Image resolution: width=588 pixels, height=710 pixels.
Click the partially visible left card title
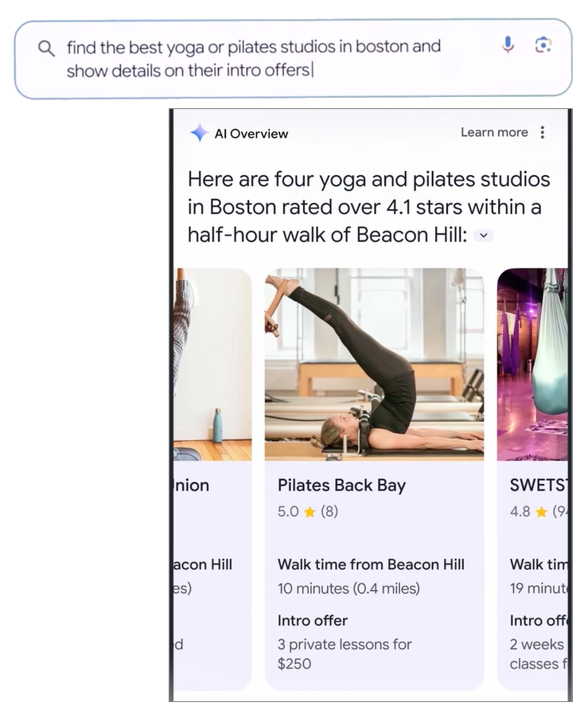[x=192, y=485]
